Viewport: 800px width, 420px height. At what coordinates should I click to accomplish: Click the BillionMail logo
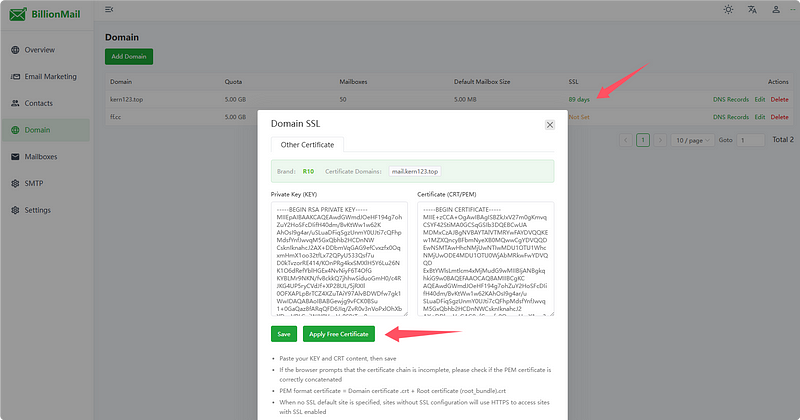pos(45,14)
